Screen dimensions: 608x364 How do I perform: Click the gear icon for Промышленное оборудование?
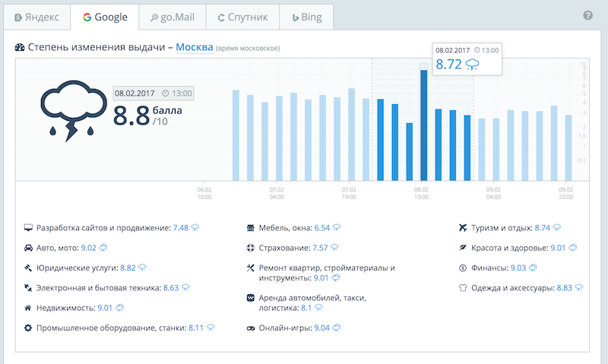click(x=28, y=328)
